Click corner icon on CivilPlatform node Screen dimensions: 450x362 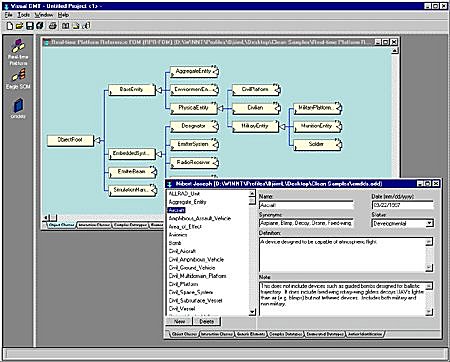point(277,89)
